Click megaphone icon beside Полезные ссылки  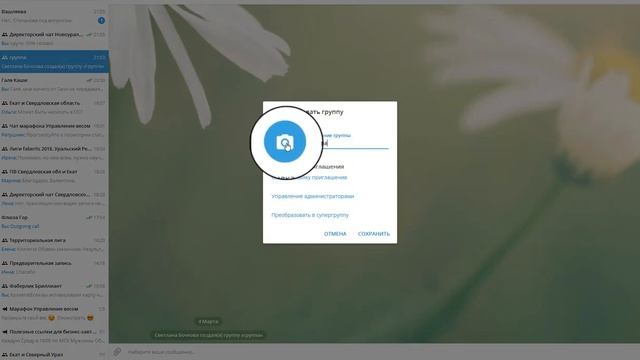click(x=4, y=332)
